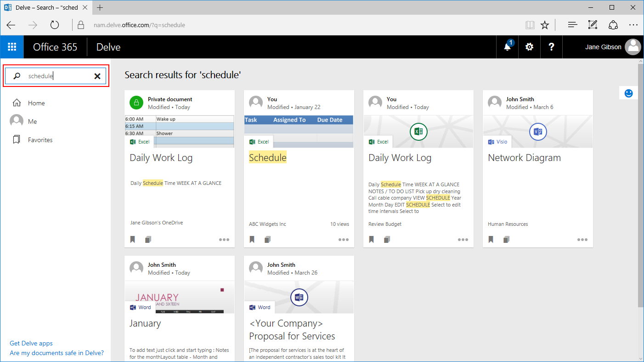Screen dimensions: 644x362
Task: Open the Proposal for Services document title
Action: point(292,330)
